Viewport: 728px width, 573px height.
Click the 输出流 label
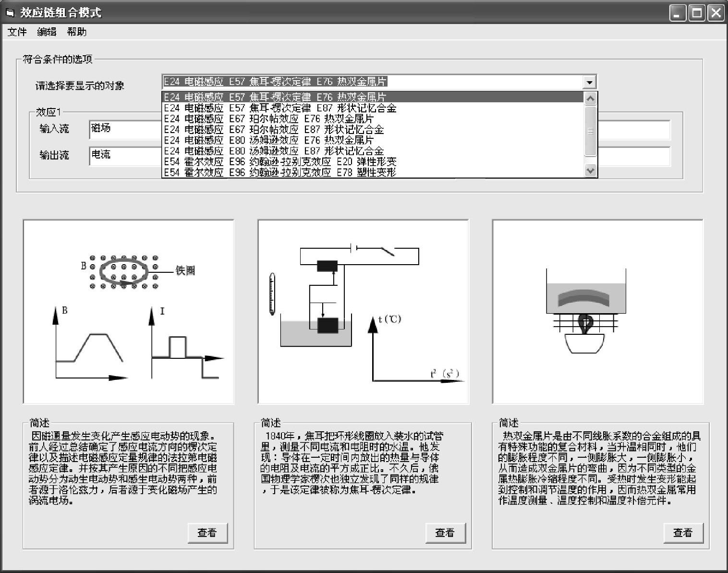click(54, 155)
